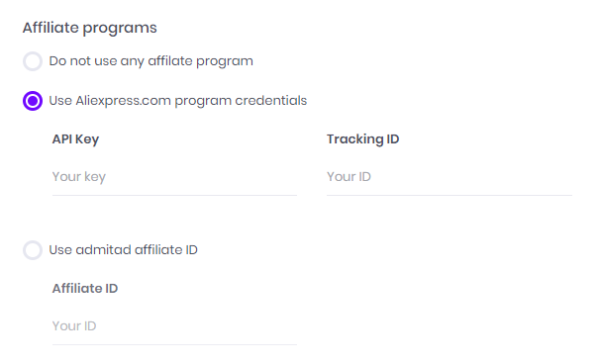Click the purple dot of the selected radio
This screenshot has height=364, width=599.
[x=33, y=101]
